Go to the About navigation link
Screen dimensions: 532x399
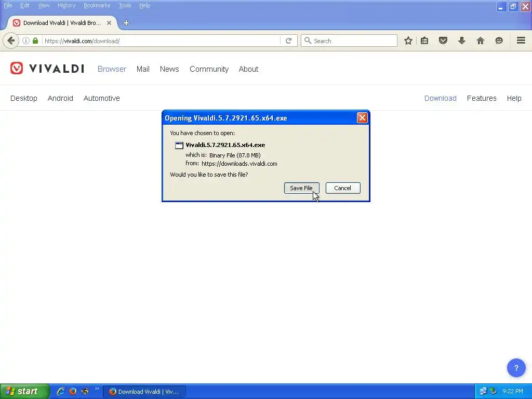tap(248, 69)
